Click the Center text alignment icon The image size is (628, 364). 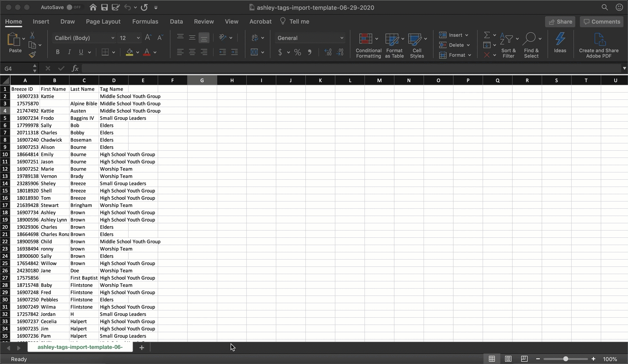pyautogui.click(x=192, y=52)
